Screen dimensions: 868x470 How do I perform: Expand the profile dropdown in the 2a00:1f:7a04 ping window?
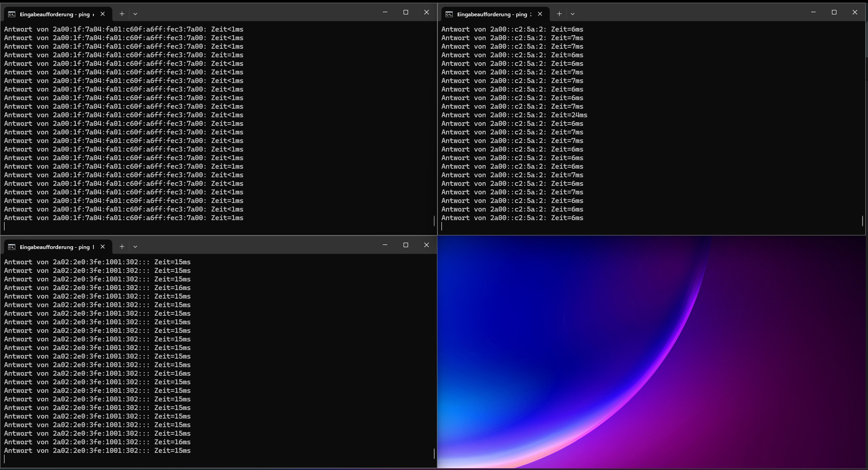135,14
